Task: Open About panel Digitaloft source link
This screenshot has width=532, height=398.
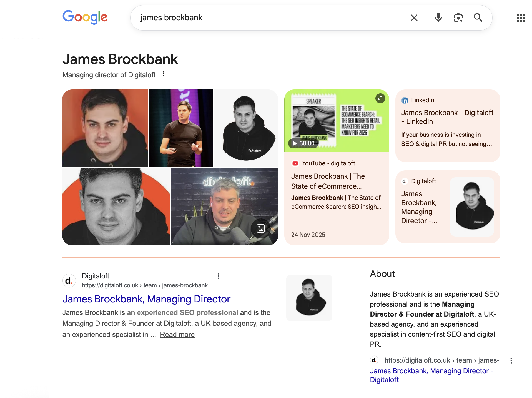Action: 431,375
